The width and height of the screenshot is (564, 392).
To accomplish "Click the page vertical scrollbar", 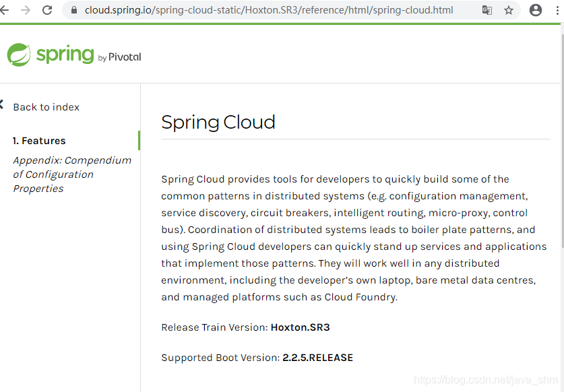I will 562,140.
